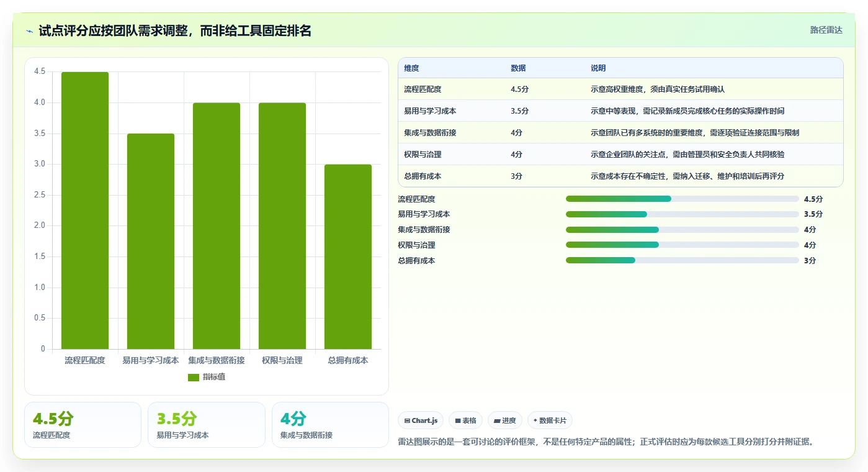Viewport: 868px width, 472px height.
Task: Click the green legend color box
Action: click(x=194, y=377)
